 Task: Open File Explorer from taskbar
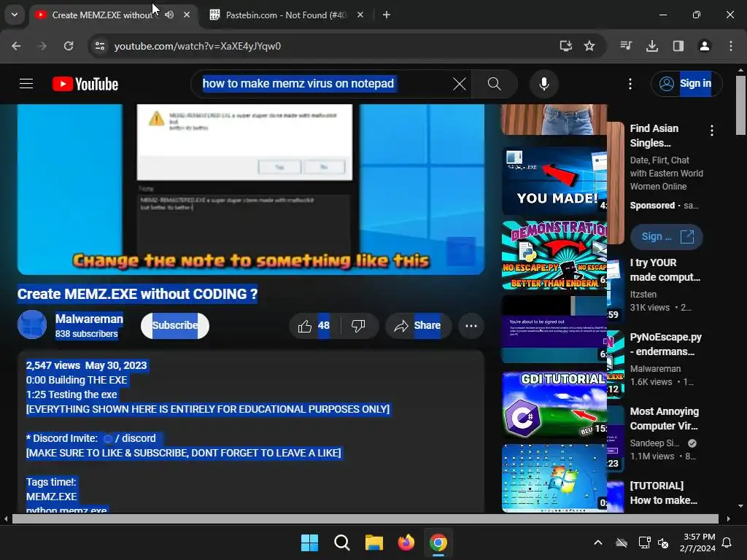point(374,542)
